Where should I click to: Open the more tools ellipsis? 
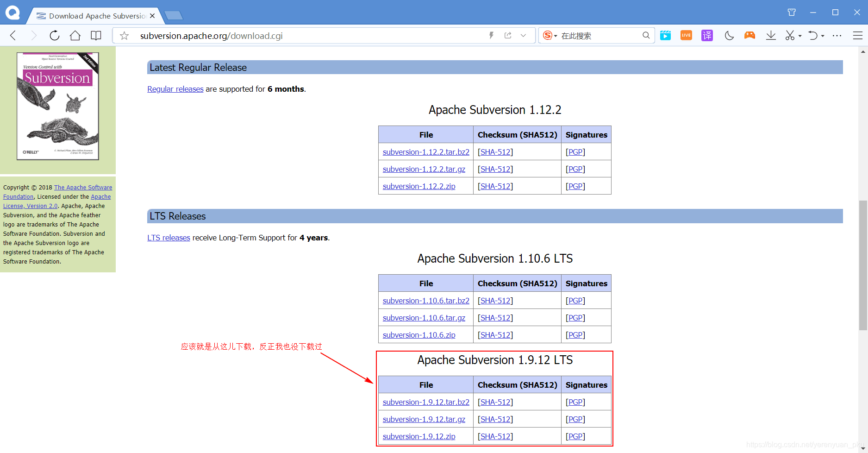837,36
